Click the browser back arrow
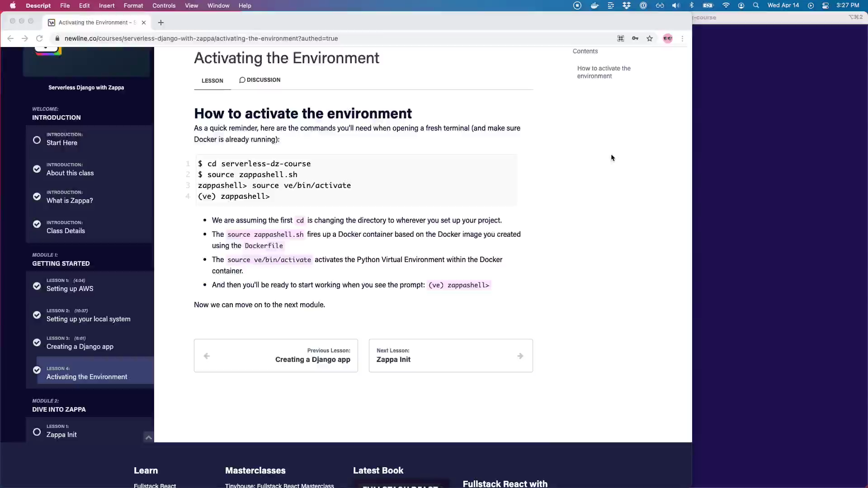The height and width of the screenshot is (488, 868). pos(10,38)
